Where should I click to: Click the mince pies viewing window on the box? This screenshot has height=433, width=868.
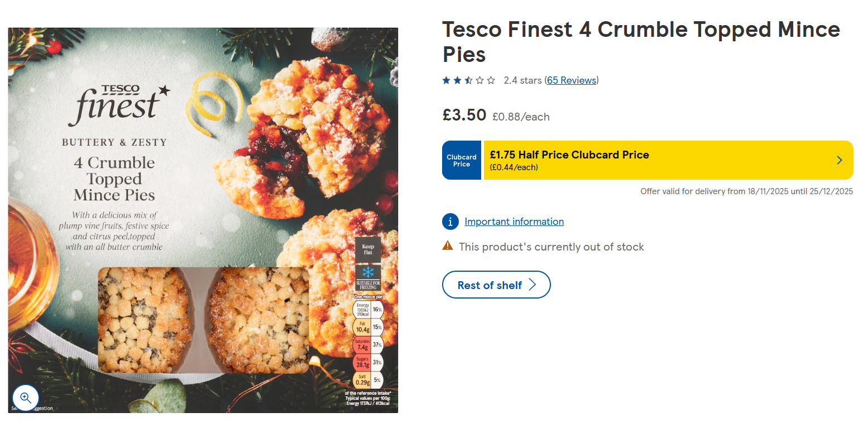[203, 320]
